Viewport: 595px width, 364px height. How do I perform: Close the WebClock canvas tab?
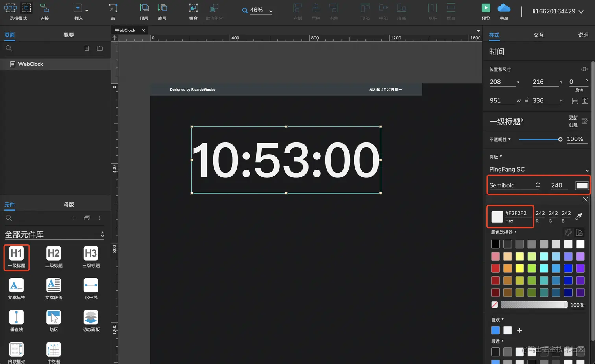pos(143,30)
